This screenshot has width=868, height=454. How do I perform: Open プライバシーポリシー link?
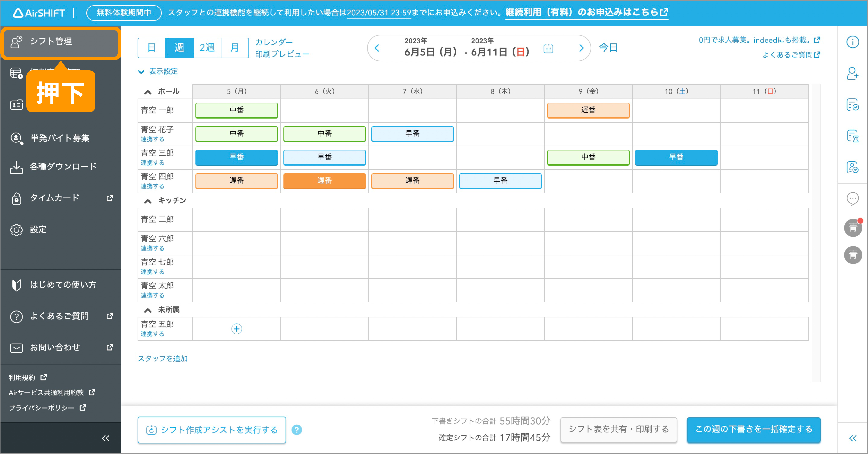pyautogui.click(x=47, y=408)
